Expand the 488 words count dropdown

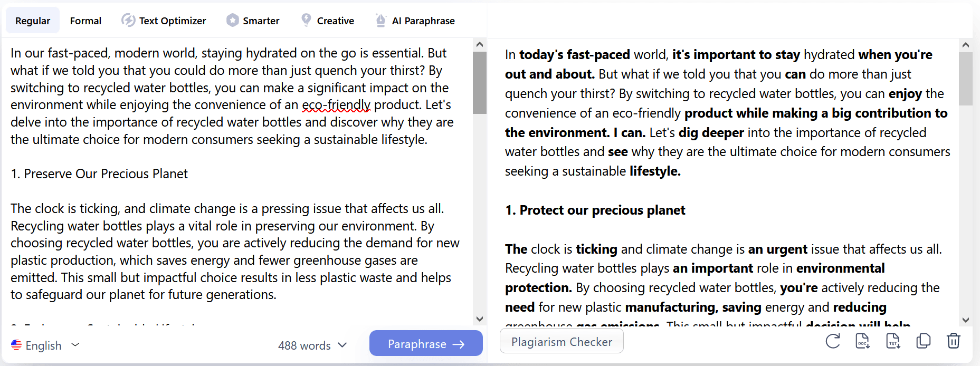click(342, 345)
